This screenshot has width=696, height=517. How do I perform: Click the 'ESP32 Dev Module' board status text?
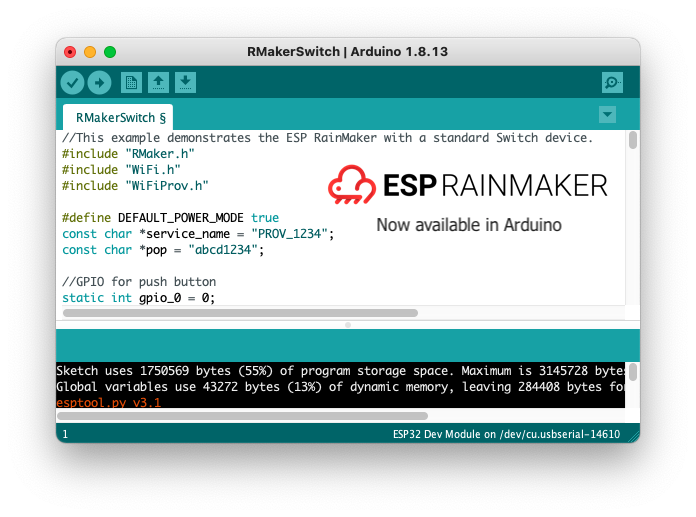point(506,434)
